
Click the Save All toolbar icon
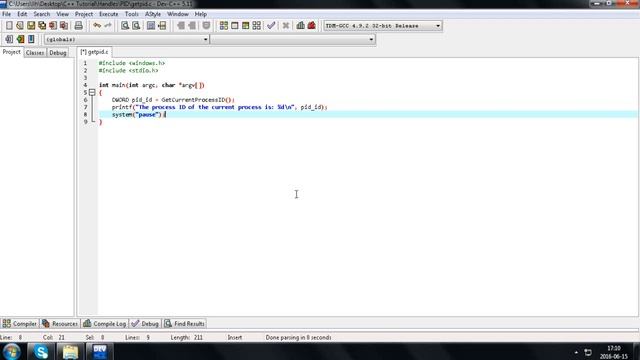pos(42,26)
